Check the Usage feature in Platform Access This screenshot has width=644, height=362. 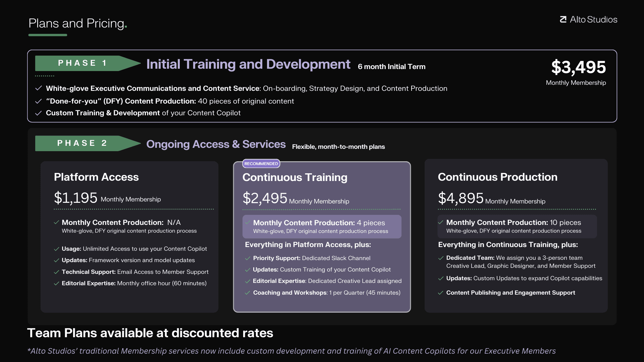point(56,249)
